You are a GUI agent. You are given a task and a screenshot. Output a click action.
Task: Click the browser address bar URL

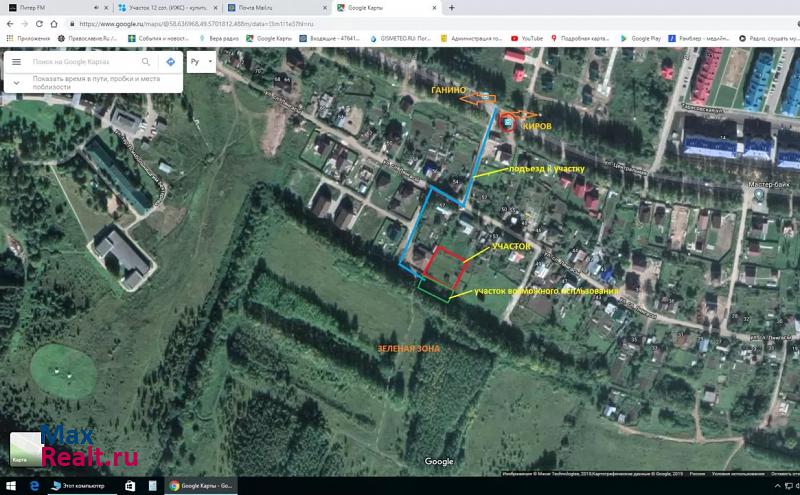point(200,23)
